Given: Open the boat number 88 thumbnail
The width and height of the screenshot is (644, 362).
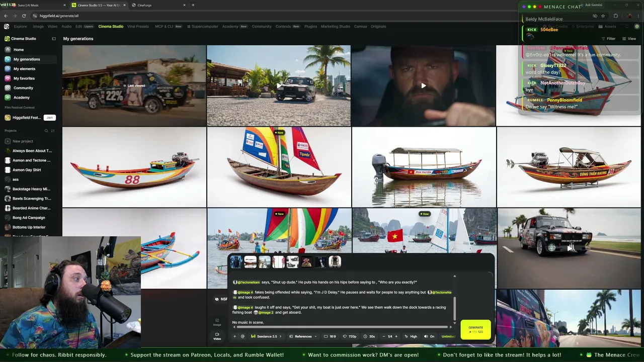Looking at the screenshot, I should 134,167.
